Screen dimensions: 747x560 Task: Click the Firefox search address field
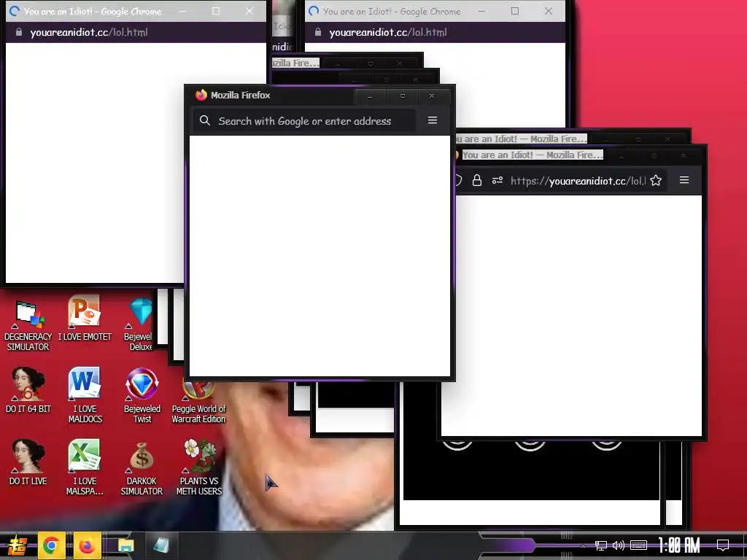pyautogui.click(x=305, y=121)
